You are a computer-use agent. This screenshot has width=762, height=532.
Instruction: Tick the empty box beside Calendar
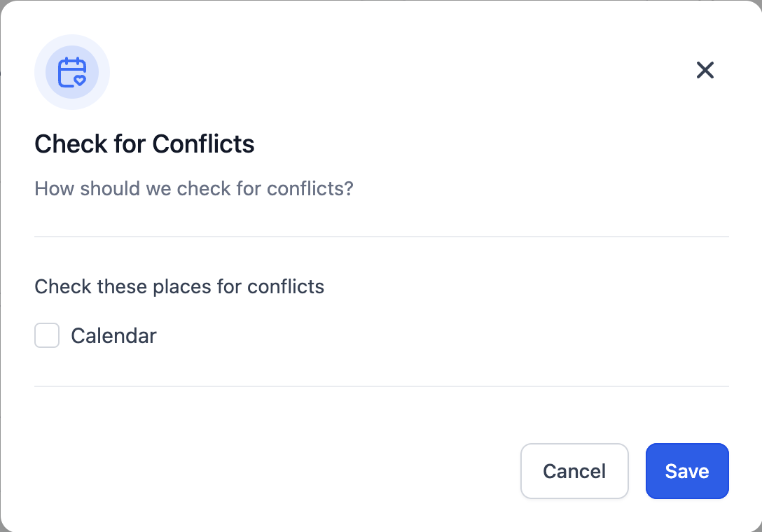click(x=47, y=335)
